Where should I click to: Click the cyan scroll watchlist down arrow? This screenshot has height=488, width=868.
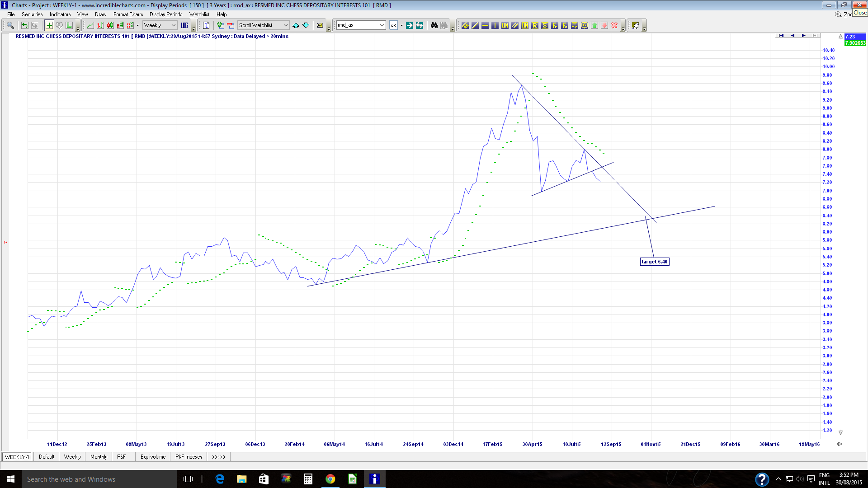click(x=306, y=25)
